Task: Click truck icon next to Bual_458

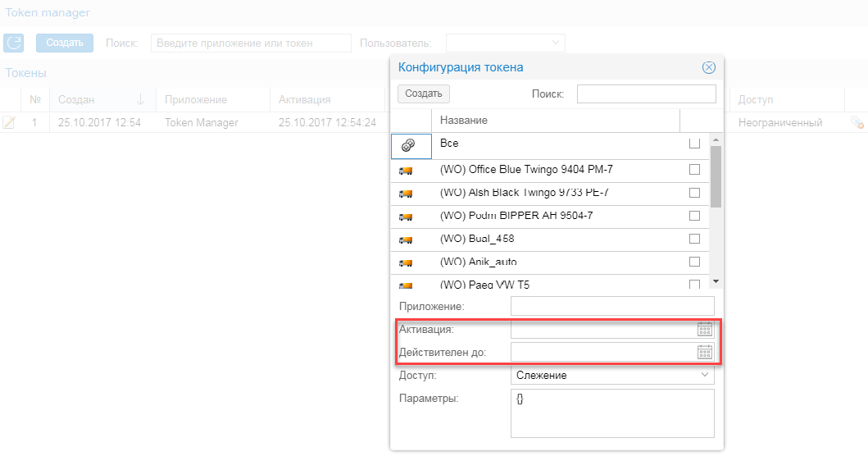Action: (406, 240)
